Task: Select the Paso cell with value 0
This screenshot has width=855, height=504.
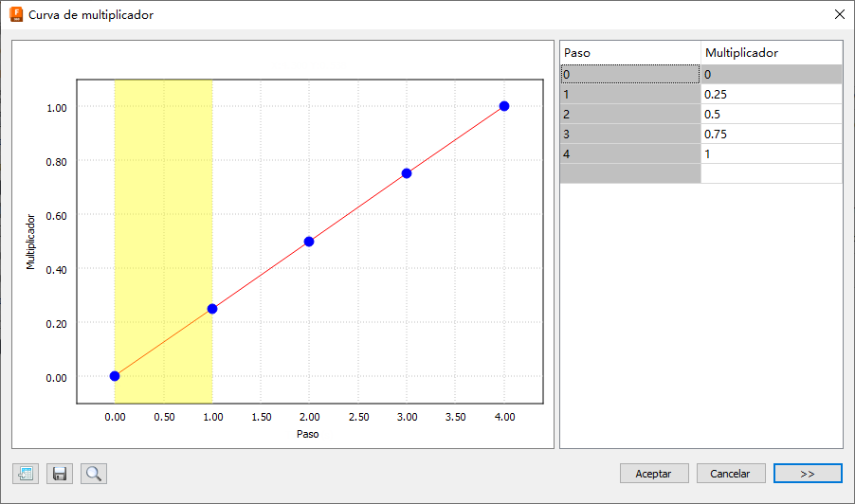Action: coord(630,74)
